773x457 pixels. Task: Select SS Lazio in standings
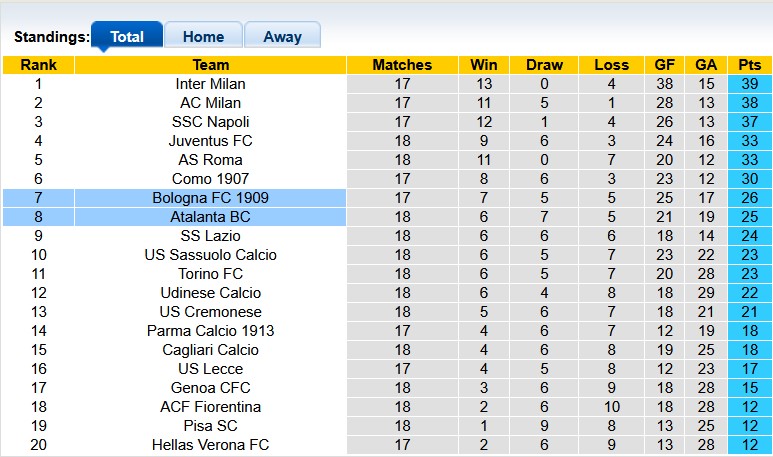[x=210, y=236]
